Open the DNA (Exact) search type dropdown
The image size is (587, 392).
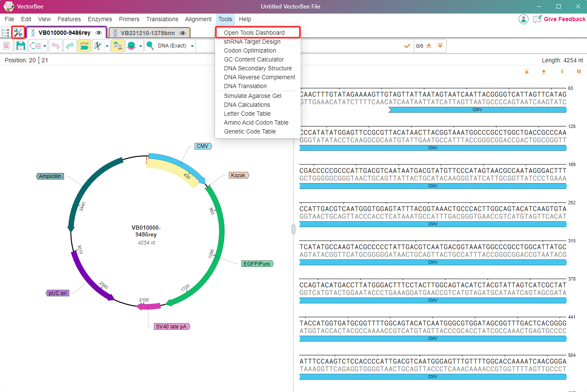click(x=176, y=46)
